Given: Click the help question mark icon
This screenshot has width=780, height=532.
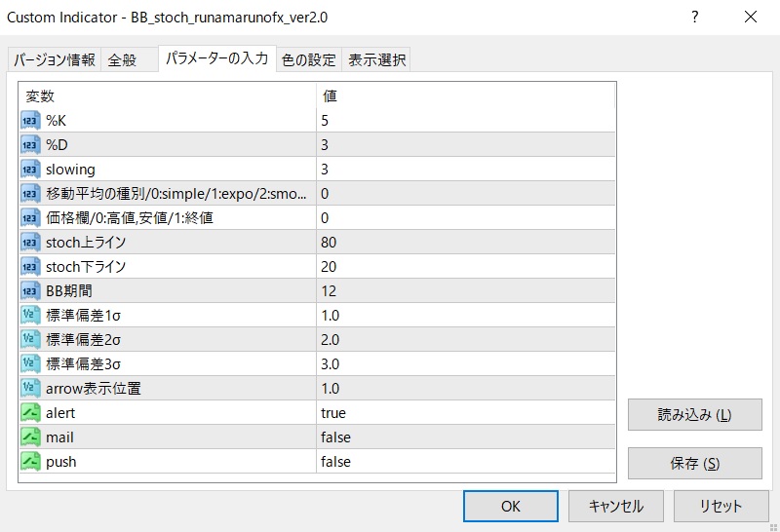Looking at the screenshot, I should 695,18.
